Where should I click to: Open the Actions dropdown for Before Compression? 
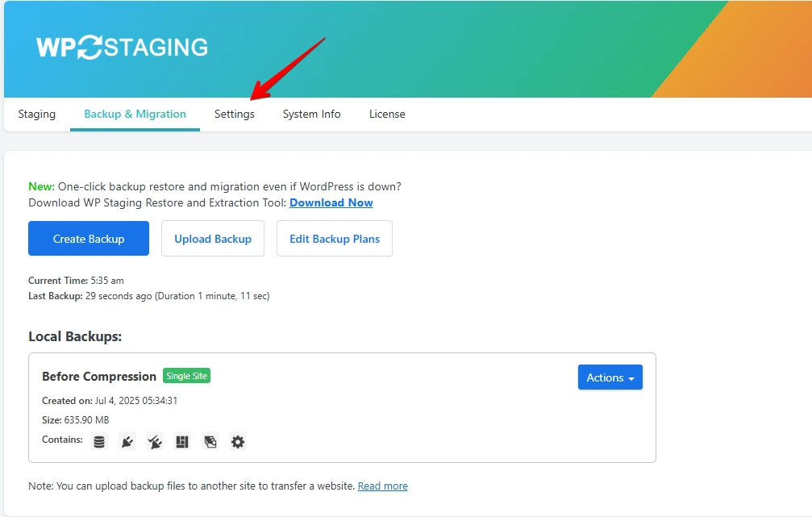(610, 377)
